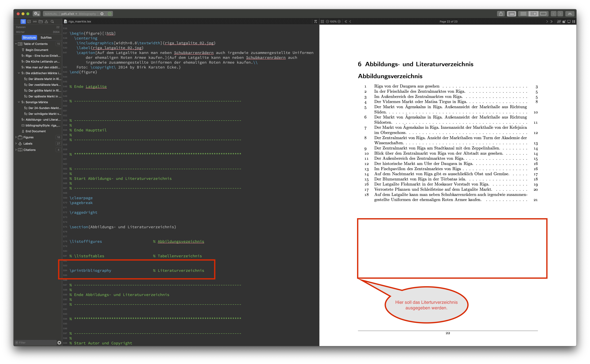The image size is (590, 364).
Task: Switch to editor-only layout
Action: coord(523,14)
